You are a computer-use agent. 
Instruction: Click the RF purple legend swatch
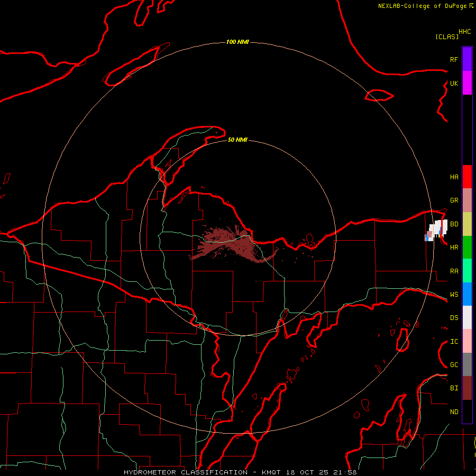[467, 59]
